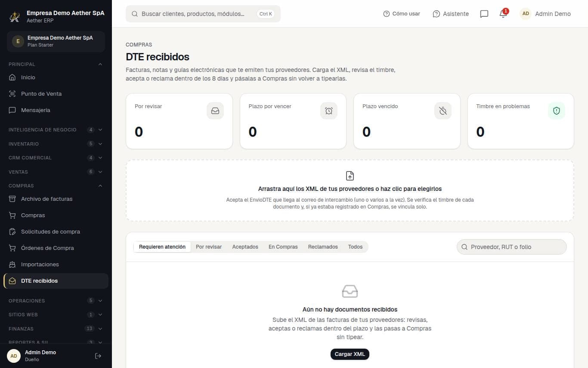Collapse the COMPRAS sidebar section
Image resolution: width=588 pixels, height=368 pixels.
[56, 186]
